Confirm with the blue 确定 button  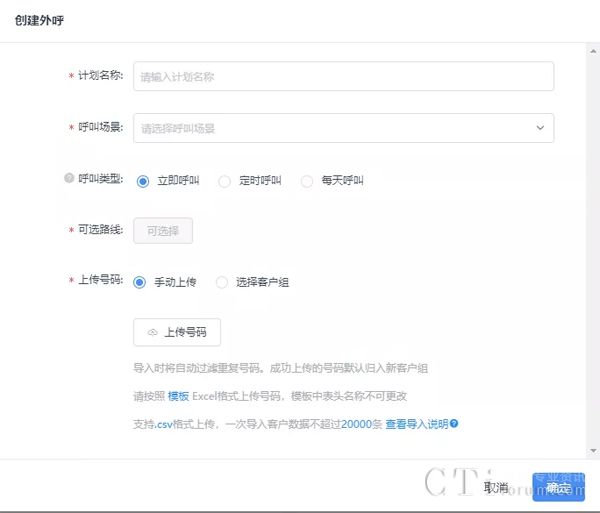coord(558,487)
